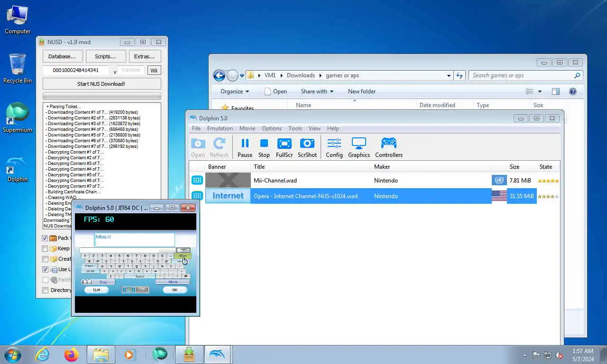607x364 pixels.
Task: Open the Movie menu in Dolphin
Action: click(x=247, y=128)
